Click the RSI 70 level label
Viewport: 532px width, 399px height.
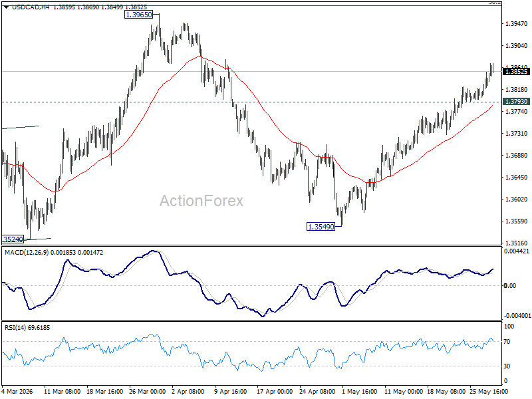pyautogui.click(x=507, y=342)
